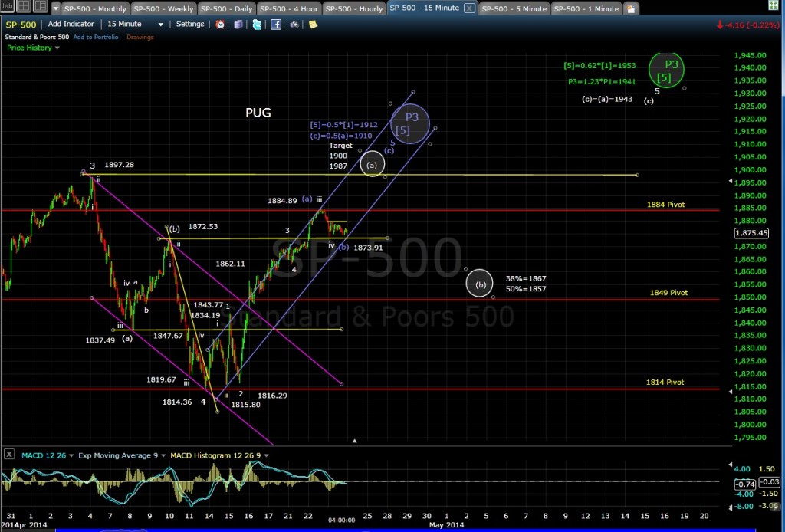
Task: Click the camera snapshot icon
Action: 294,25
